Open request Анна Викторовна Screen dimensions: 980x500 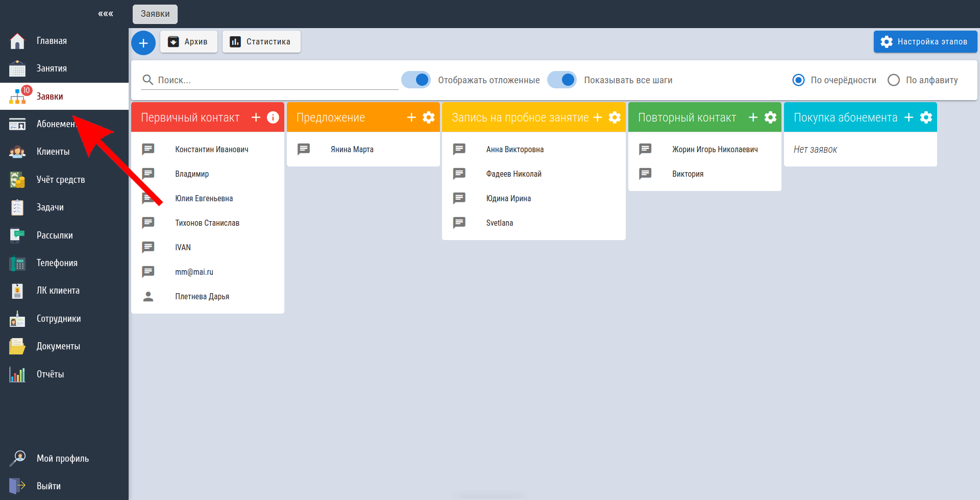point(515,149)
